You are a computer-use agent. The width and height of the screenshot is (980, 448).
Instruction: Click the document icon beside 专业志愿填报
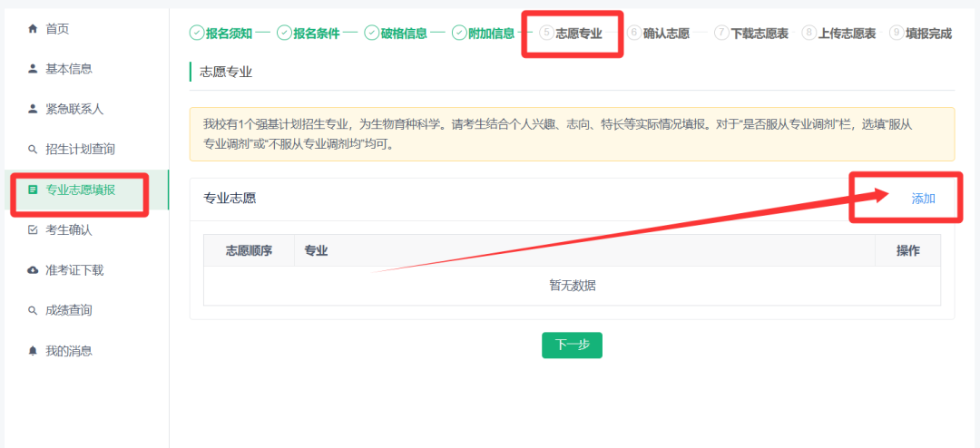click(x=34, y=190)
